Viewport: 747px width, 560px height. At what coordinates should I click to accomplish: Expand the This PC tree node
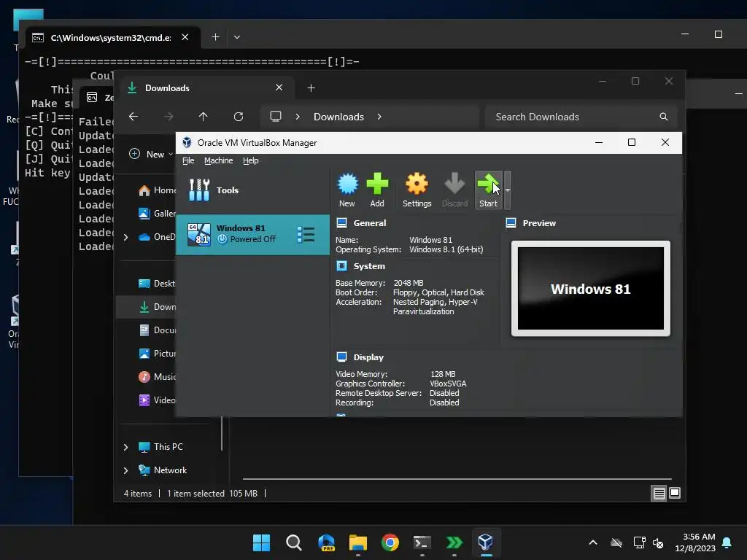click(125, 447)
